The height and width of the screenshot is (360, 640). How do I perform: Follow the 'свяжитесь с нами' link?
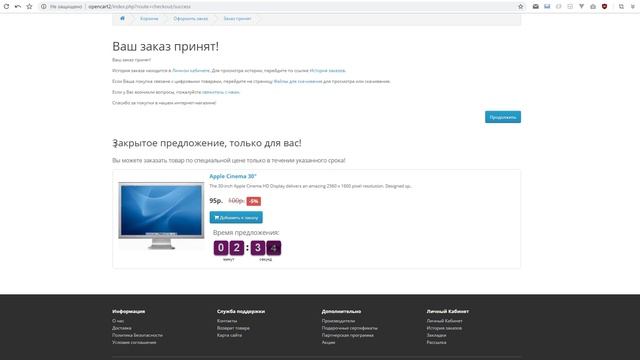coord(221,92)
